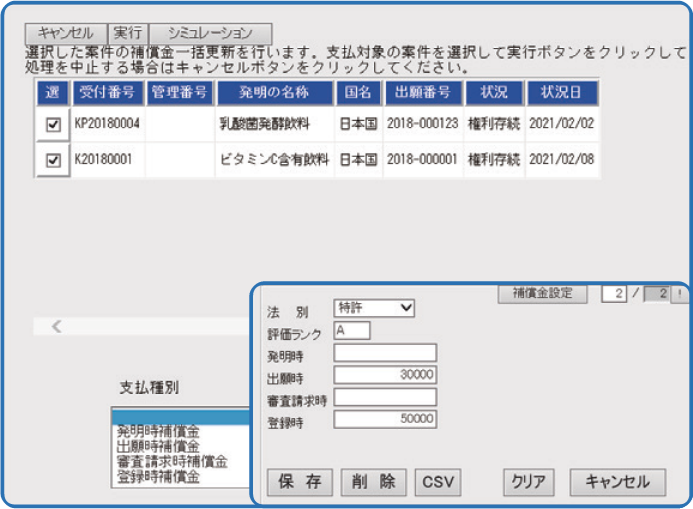Viewport: 693px width, 509px height.
Task: Click the 評価ランク input field
Action: coord(352,330)
